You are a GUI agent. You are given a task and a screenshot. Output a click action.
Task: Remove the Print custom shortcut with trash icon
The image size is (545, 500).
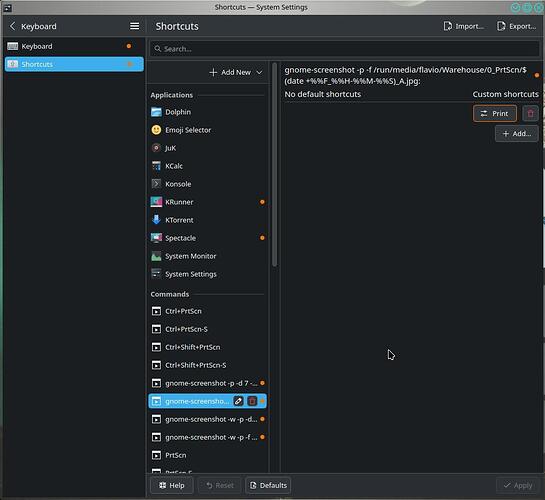pyautogui.click(x=530, y=113)
